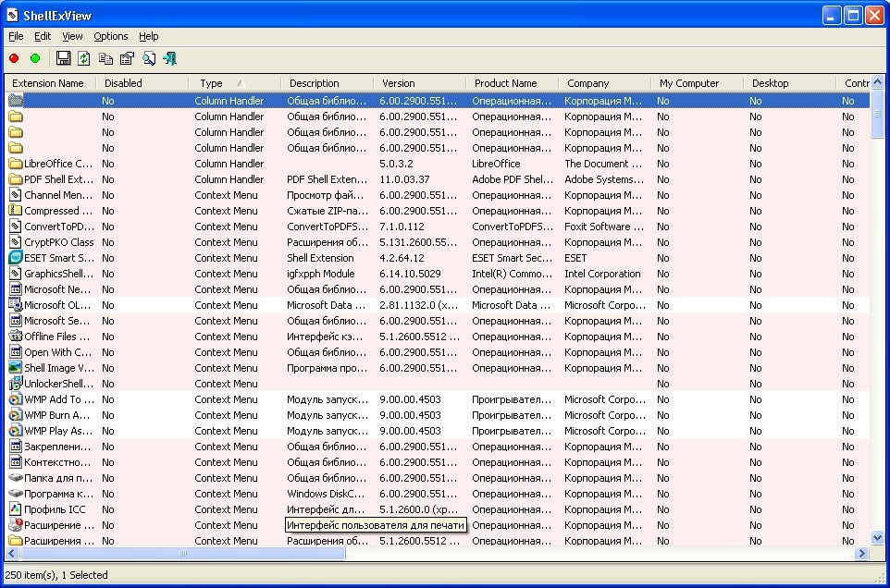Sort by the My Computer column header

point(697,83)
